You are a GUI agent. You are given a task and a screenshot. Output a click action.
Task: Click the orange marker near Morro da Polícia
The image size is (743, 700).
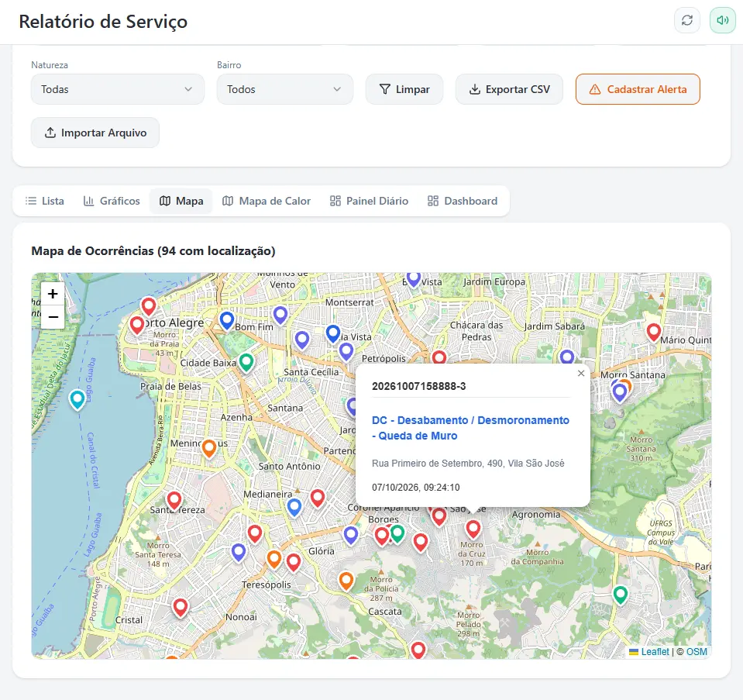click(346, 581)
